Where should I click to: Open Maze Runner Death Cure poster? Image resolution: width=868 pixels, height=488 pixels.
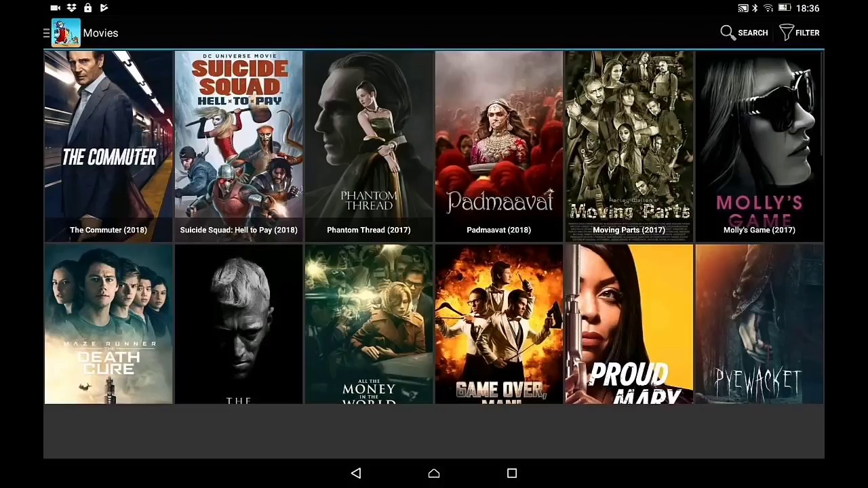point(108,324)
